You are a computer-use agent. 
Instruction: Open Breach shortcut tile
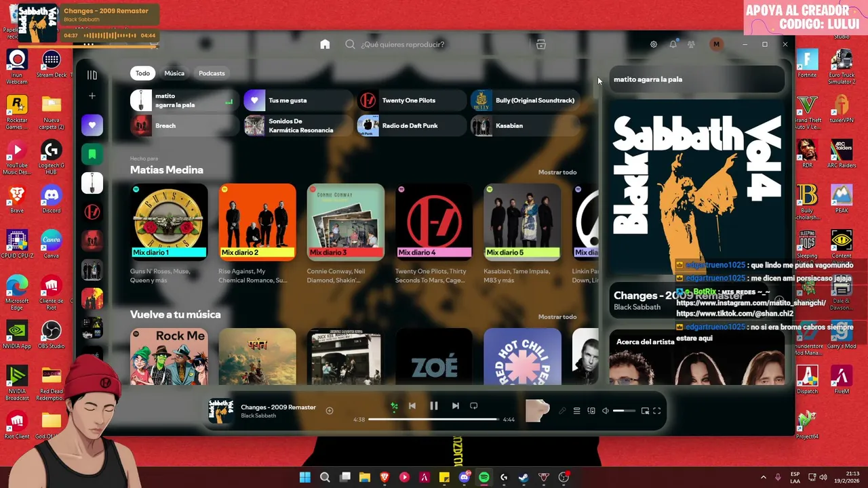[x=184, y=125]
